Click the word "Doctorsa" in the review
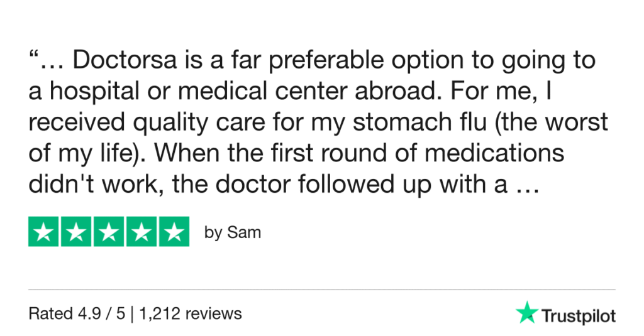644x336 pixels. 123,62
